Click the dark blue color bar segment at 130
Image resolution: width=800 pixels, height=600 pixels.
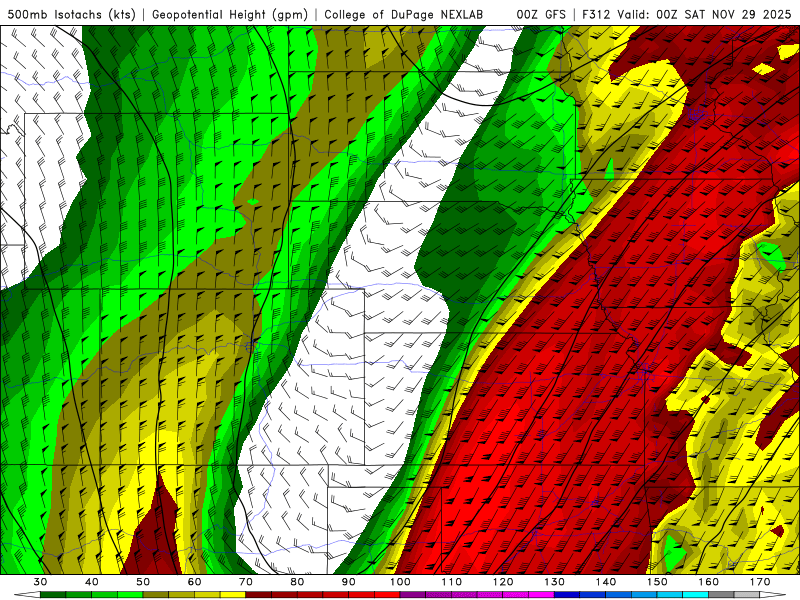tap(567, 595)
